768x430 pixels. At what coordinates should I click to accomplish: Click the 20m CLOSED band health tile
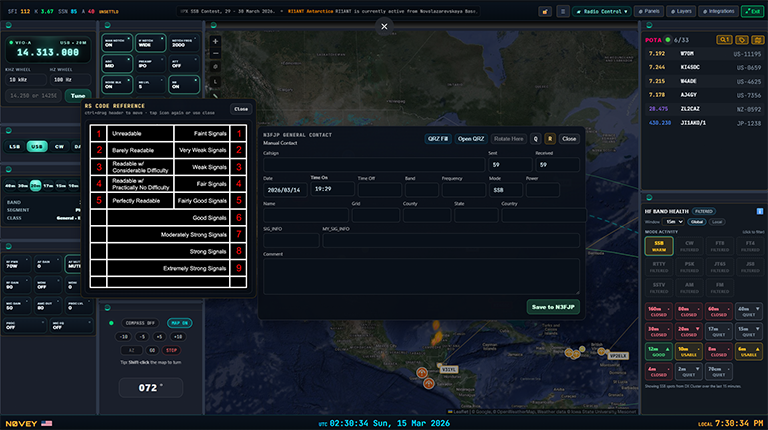click(689, 331)
